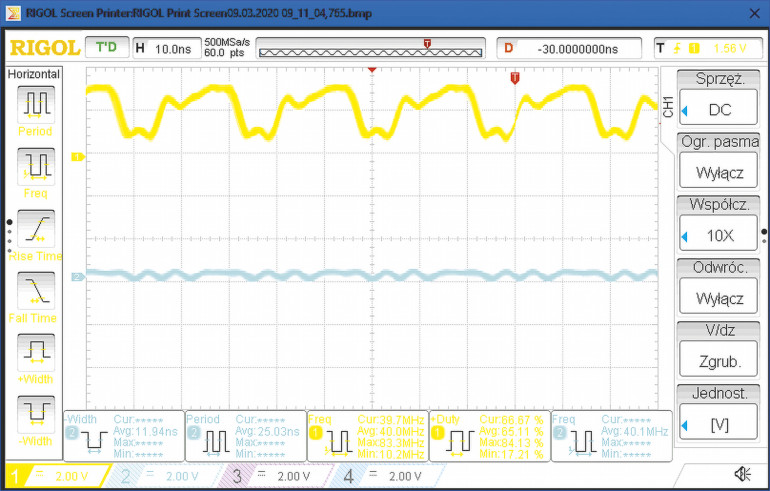This screenshot has width=770, height=491.
Task: Open the Horizontal measurement menu header
Action: (x=34, y=74)
